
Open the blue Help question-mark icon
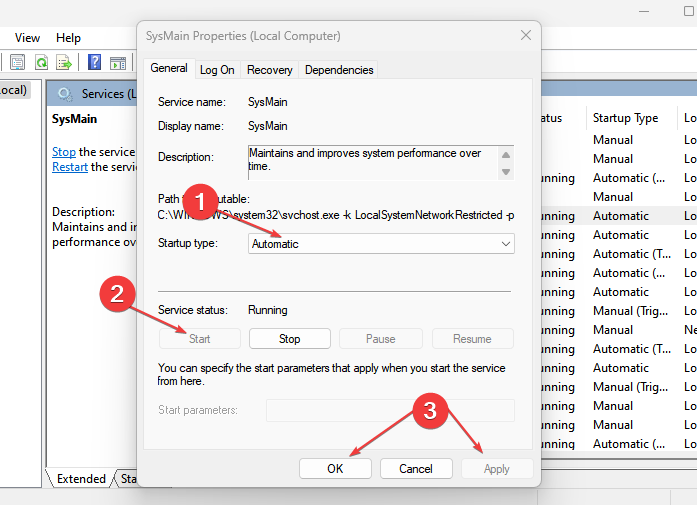click(94, 62)
